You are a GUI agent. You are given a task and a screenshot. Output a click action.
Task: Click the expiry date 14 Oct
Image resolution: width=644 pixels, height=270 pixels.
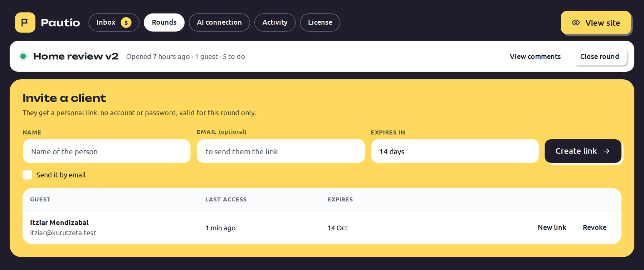point(338,228)
